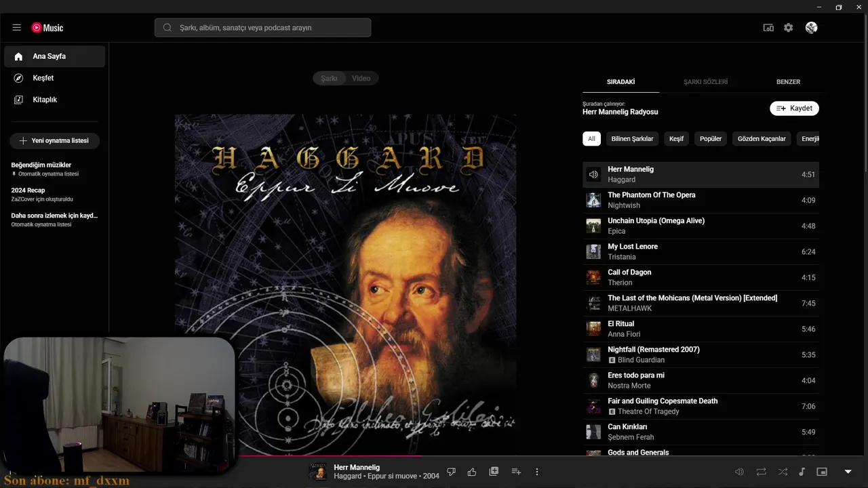Select the Gözden Kaçanlar filter chip
Image resolution: width=868 pixels, height=488 pixels.
point(762,139)
